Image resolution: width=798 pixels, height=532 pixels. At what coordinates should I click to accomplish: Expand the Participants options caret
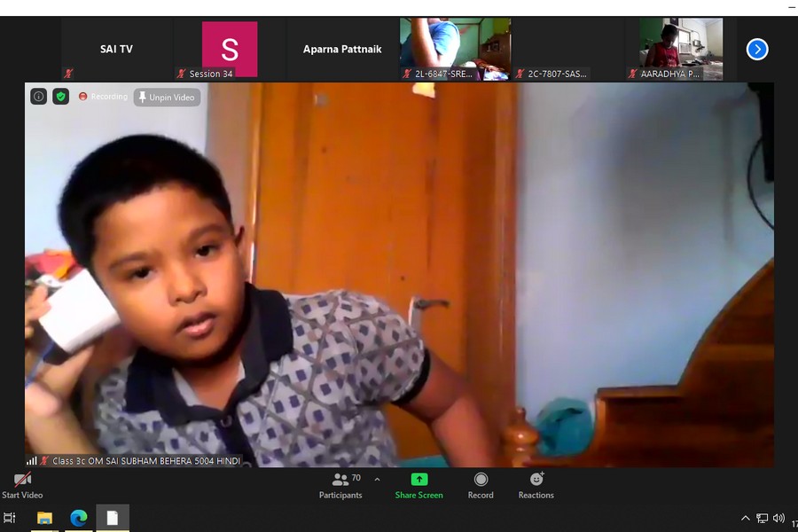click(x=377, y=480)
